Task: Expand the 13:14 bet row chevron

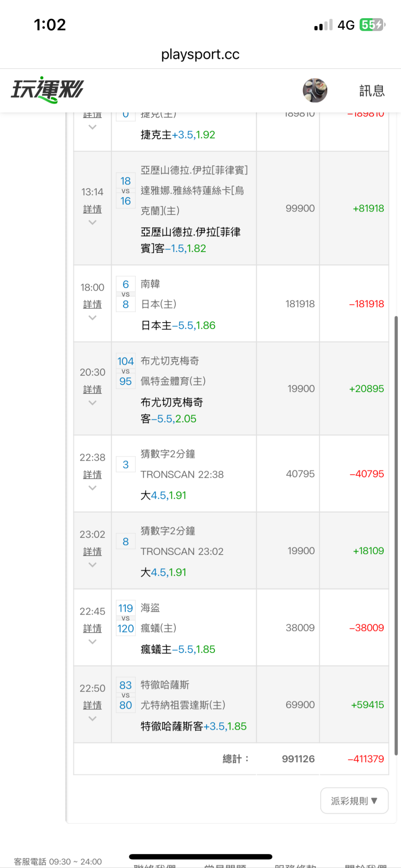Action: [92, 222]
